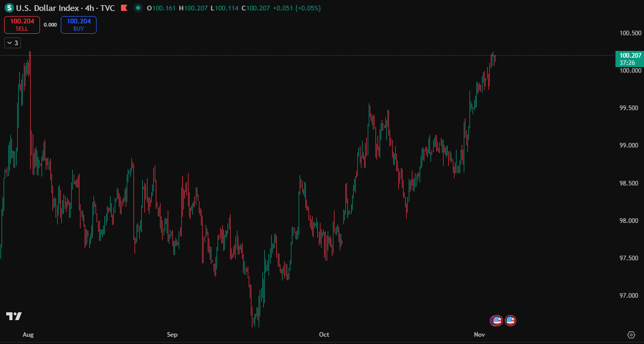Select the current price label 100.207
This screenshot has width=644, height=344.
coord(628,55)
